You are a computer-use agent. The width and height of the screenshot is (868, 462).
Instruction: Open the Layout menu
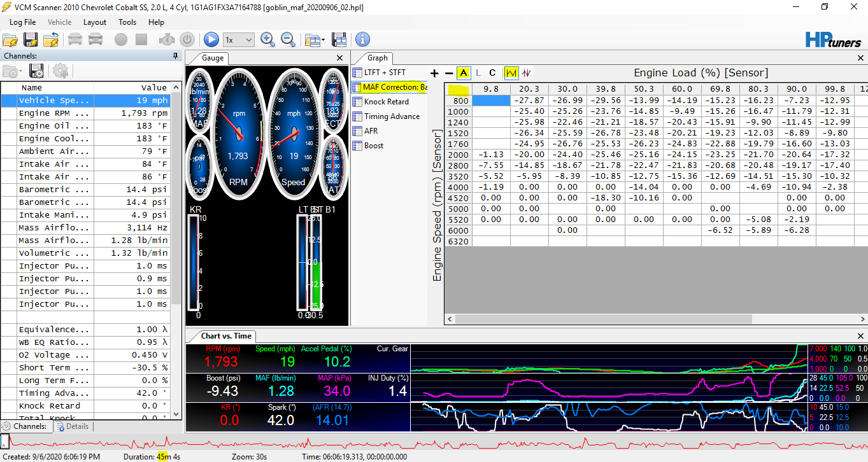[x=95, y=22]
